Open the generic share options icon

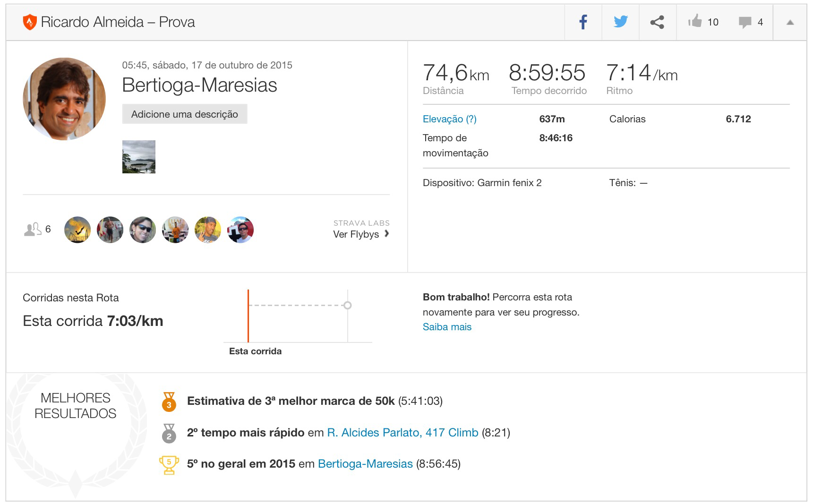[657, 22]
